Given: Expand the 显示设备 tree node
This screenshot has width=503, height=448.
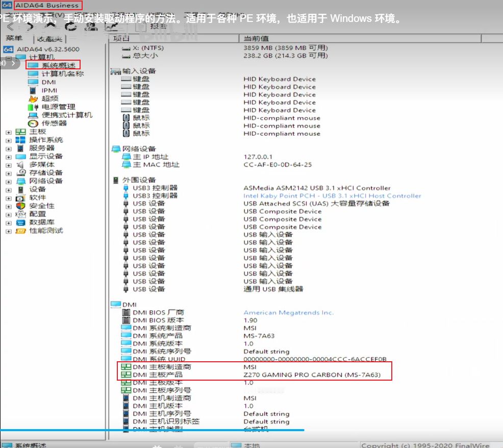Looking at the screenshot, I should pyautogui.click(x=9, y=157).
